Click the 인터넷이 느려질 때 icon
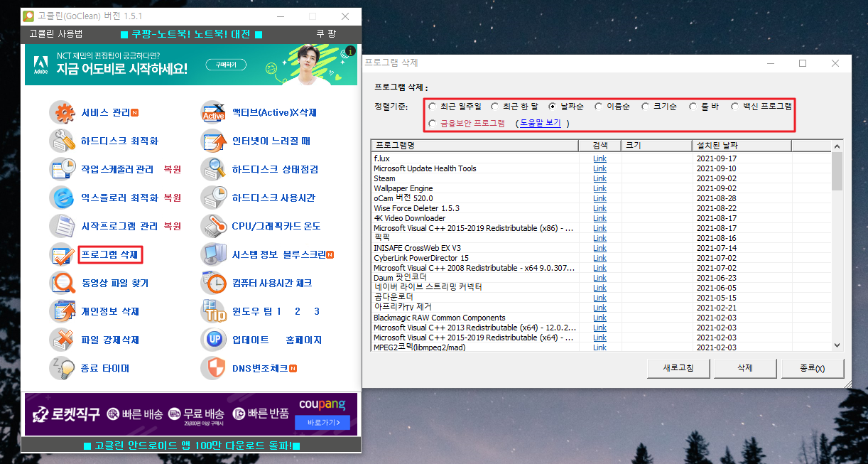This screenshot has width=868, height=464. pyautogui.click(x=214, y=141)
